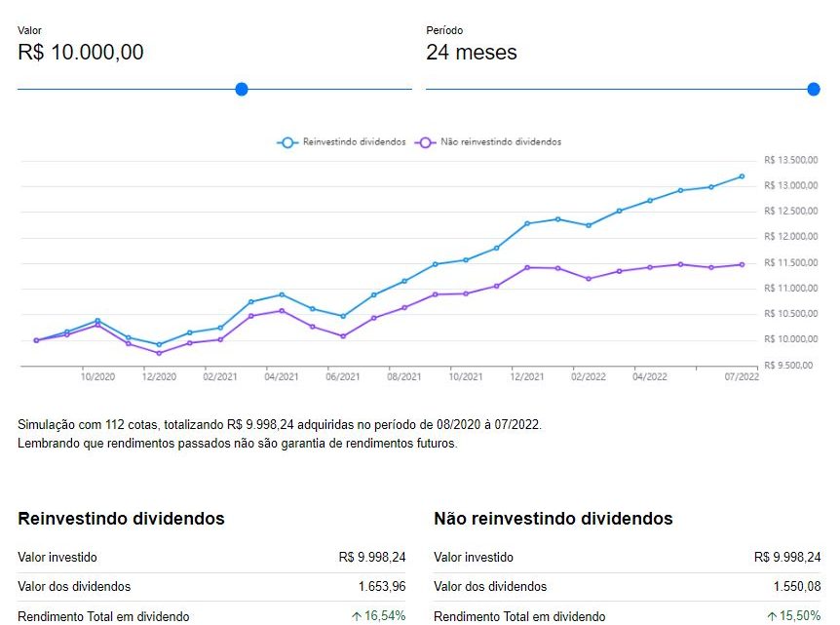The width and height of the screenshot is (840, 625).
Task: Click the 'R$ 11.500,00' y-axis label
Action: coord(790,262)
